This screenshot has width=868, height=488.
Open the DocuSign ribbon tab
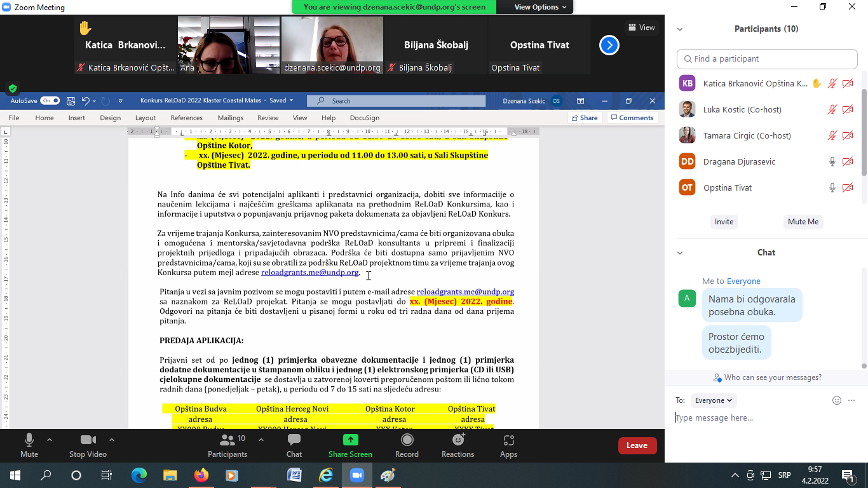pyautogui.click(x=365, y=118)
